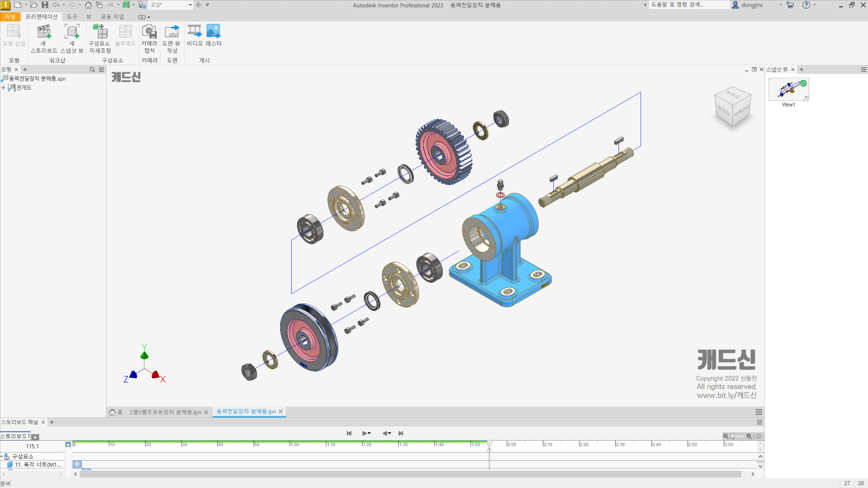
Task: Click the Save icon in quick access toolbar
Action: (x=45, y=5)
